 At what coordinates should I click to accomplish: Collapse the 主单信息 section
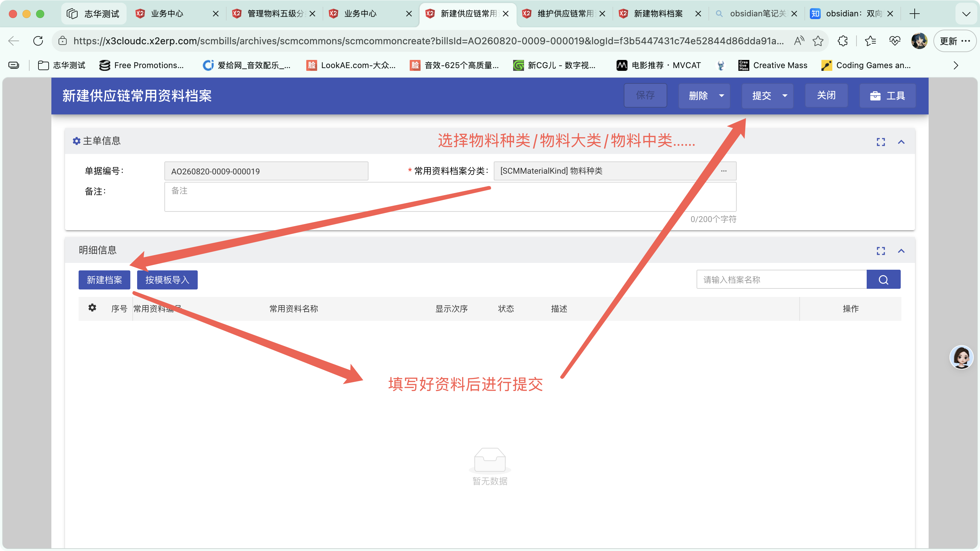pos(901,142)
